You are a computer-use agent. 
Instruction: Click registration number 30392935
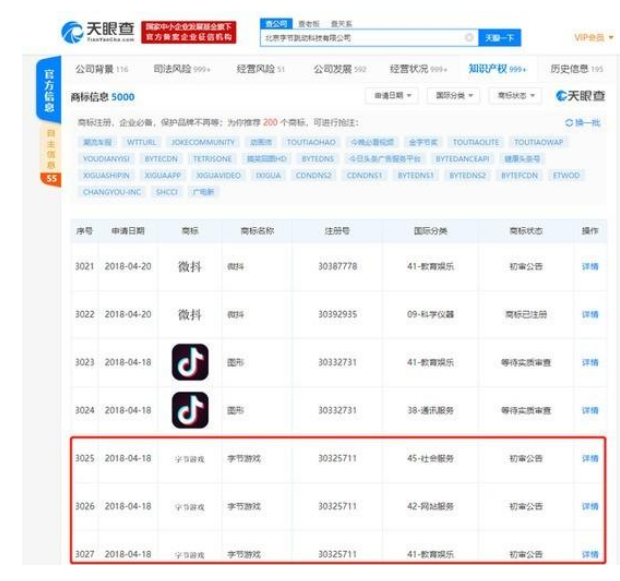[338, 315]
